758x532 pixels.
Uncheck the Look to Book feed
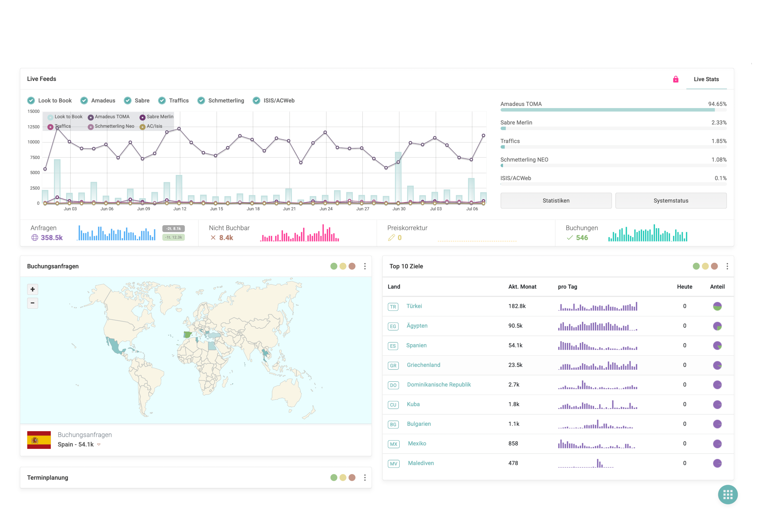click(x=31, y=100)
